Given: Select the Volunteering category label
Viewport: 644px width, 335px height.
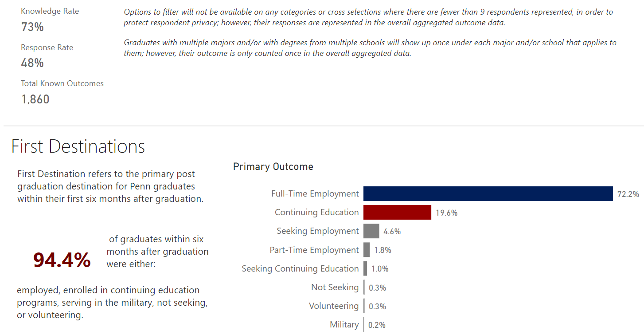Looking at the screenshot, I should 333,306.
